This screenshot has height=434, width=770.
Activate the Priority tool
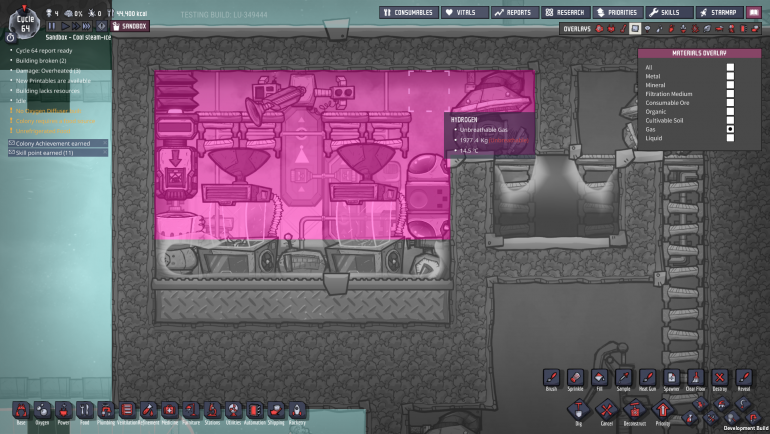click(662, 409)
